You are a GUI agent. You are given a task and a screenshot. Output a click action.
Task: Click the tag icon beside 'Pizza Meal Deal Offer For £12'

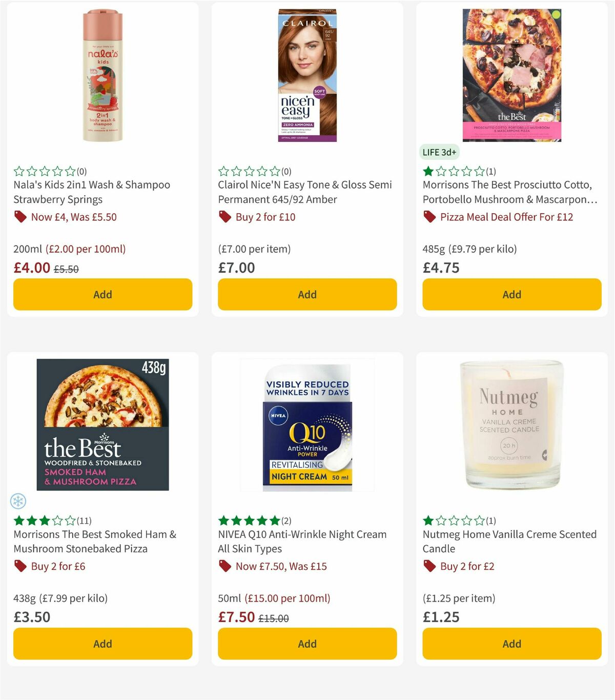[x=429, y=217]
